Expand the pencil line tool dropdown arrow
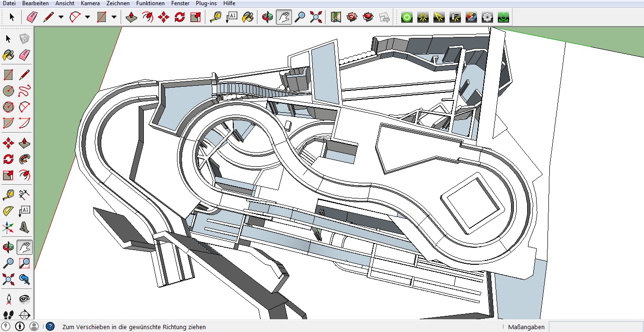The height and width of the screenshot is (332, 644). [61, 18]
